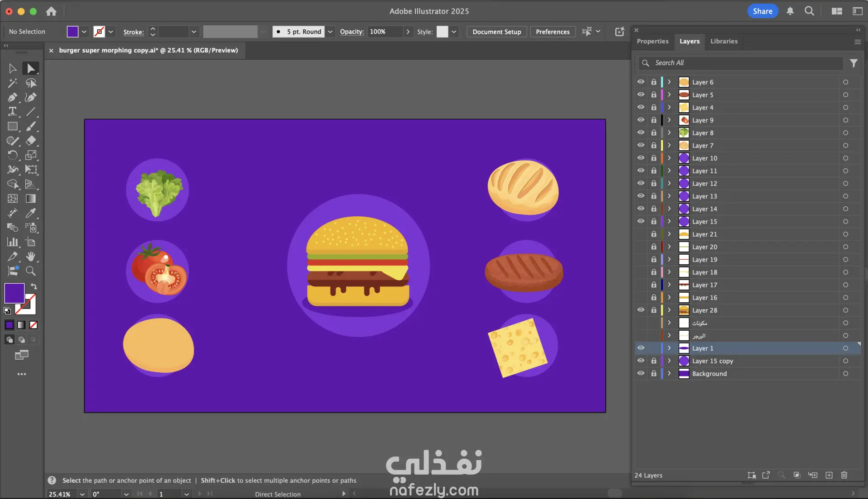Screen dimensions: 868x499
Task: Open the brush definition dropdown
Action: coord(330,32)
